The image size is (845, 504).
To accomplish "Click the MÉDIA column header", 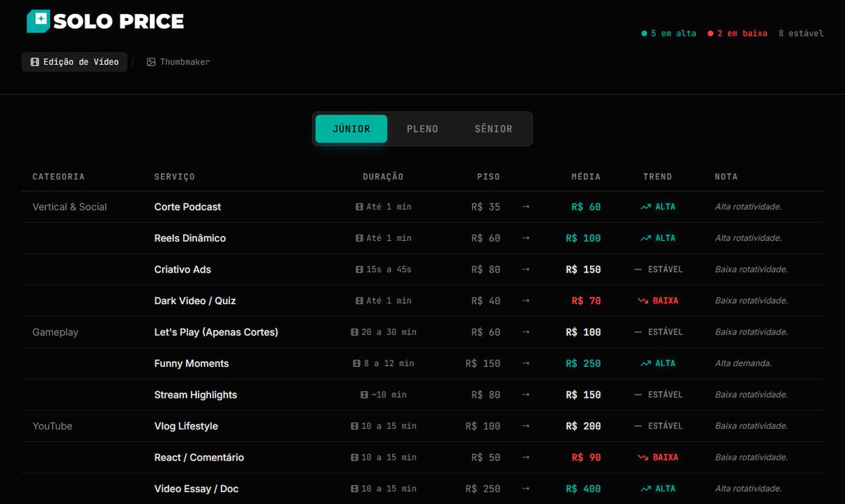I will point(586,177).
